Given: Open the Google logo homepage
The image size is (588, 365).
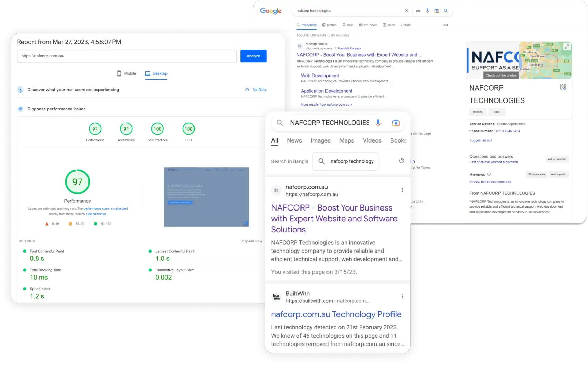Looking at the screenshot, I should [270, 11].
